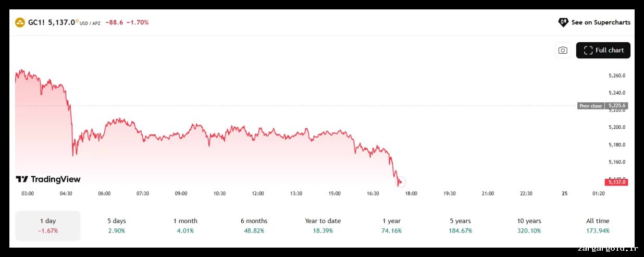Select the Year to date range
Image resolution: width=644 pixels, height=257 pixels.
pos(323,226)
